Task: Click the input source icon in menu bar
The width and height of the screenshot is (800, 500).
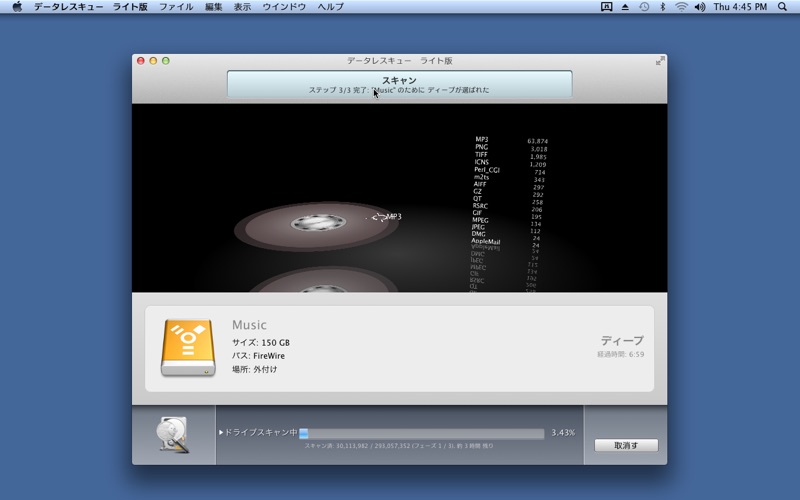Action: click(x=606, y=7)
